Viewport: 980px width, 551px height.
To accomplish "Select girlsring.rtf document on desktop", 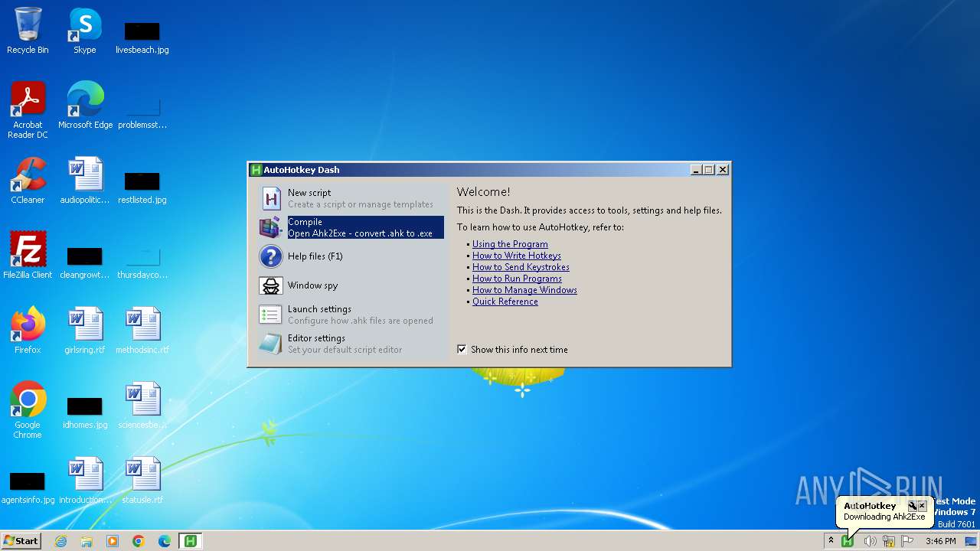I will click(x=85, y=331).
